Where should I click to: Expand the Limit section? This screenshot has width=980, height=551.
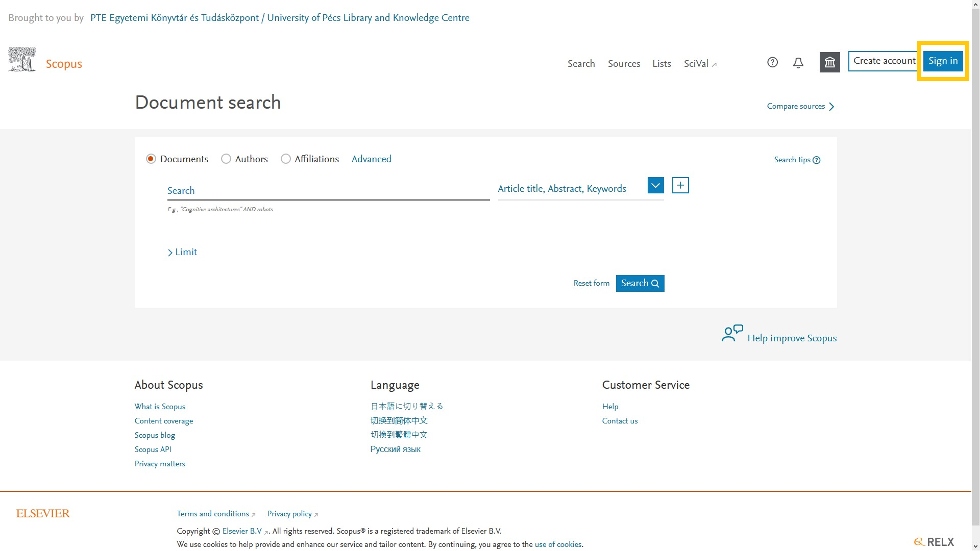pos(182,252)
